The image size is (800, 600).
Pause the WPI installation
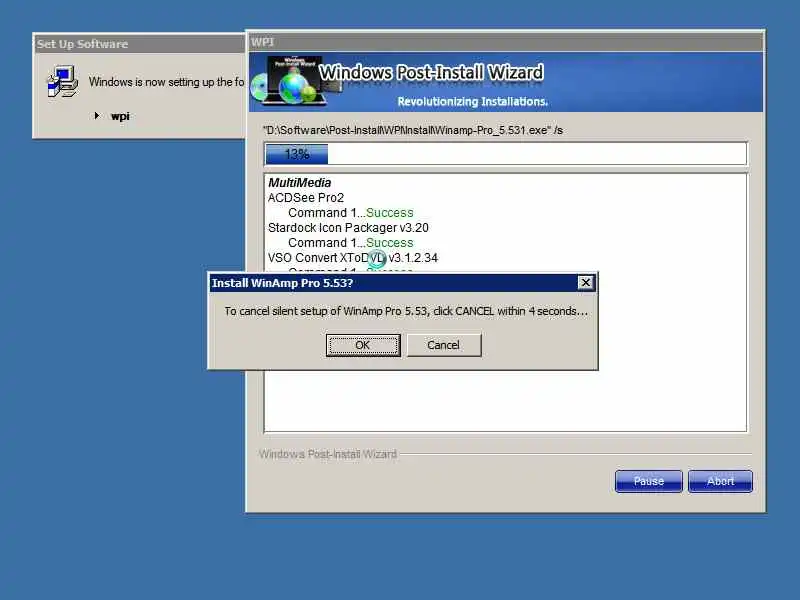click(x=648, y=481)
